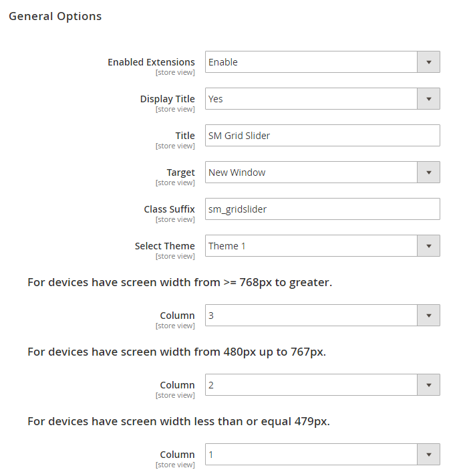Click the Class Suffix label
Screen dimensions: 463x476
169,209
